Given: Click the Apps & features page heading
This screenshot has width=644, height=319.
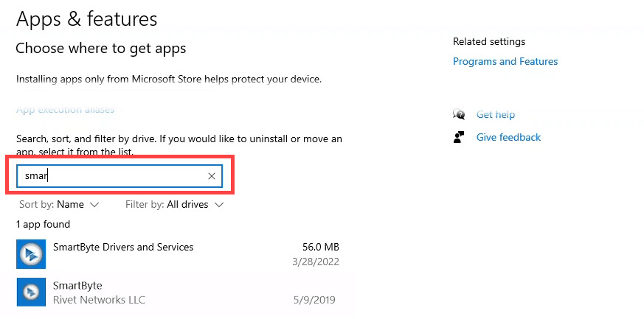Looking at the screenshot, I should point(87,18).
